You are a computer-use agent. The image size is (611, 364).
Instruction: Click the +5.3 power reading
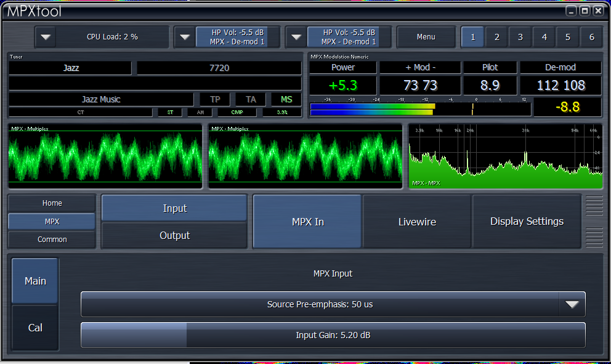343,86
